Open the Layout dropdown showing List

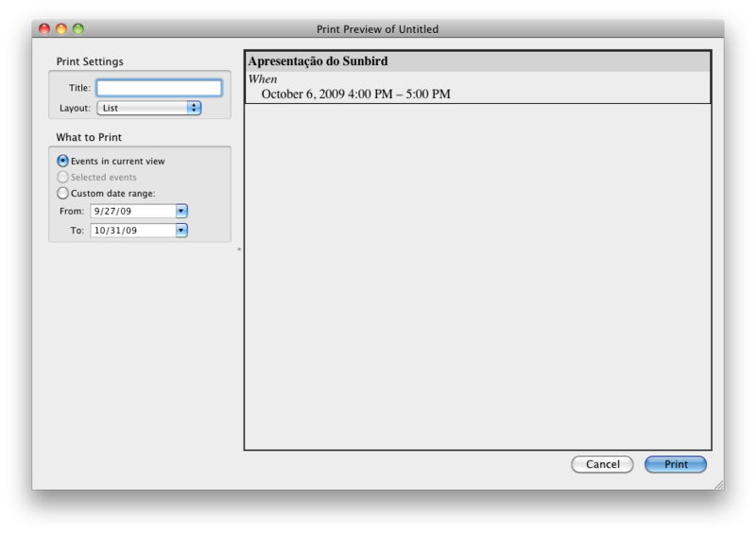click(148, 108)
